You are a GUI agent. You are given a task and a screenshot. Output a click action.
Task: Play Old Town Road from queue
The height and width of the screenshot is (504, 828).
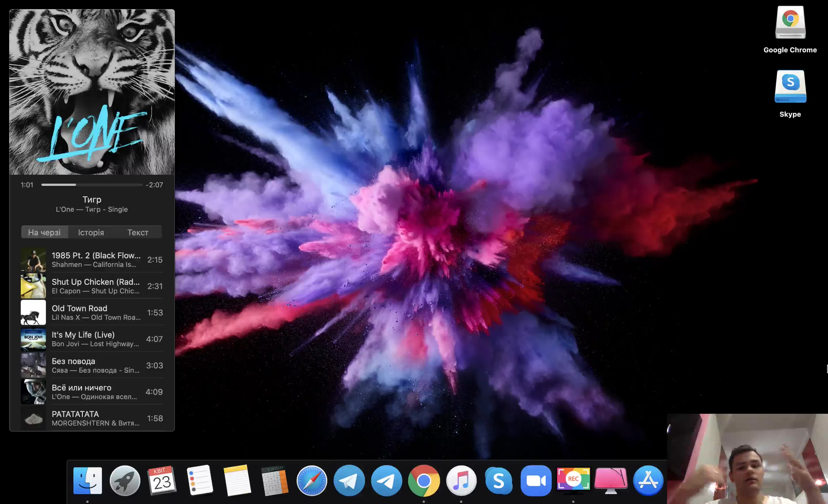pos(92,313)
